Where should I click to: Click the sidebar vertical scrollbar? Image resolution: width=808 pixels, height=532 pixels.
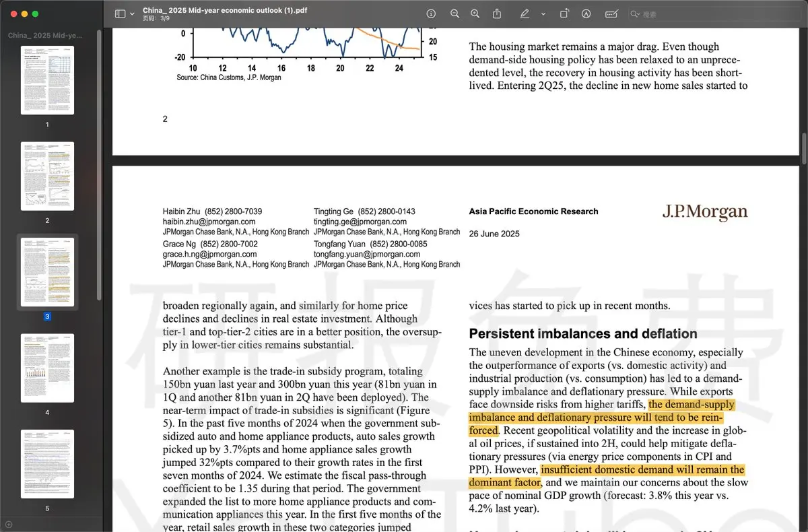tap(100, 165)
